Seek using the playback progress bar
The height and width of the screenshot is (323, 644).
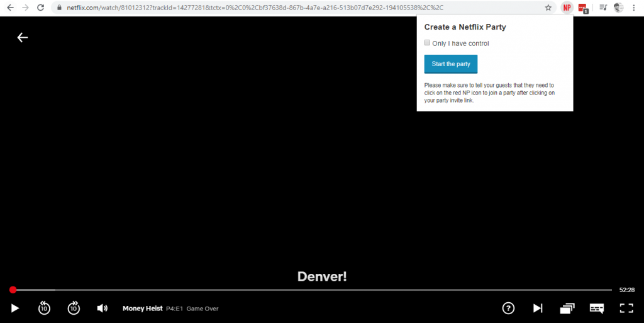[312, 290]
